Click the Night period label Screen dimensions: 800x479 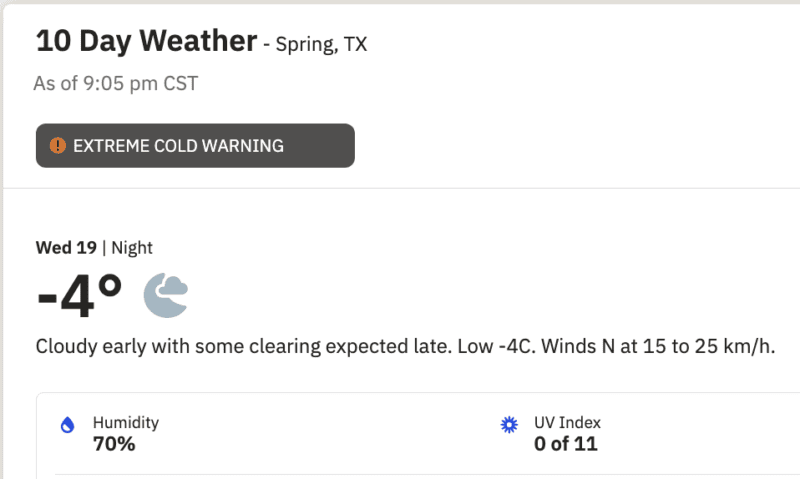(x=132, y=247)
